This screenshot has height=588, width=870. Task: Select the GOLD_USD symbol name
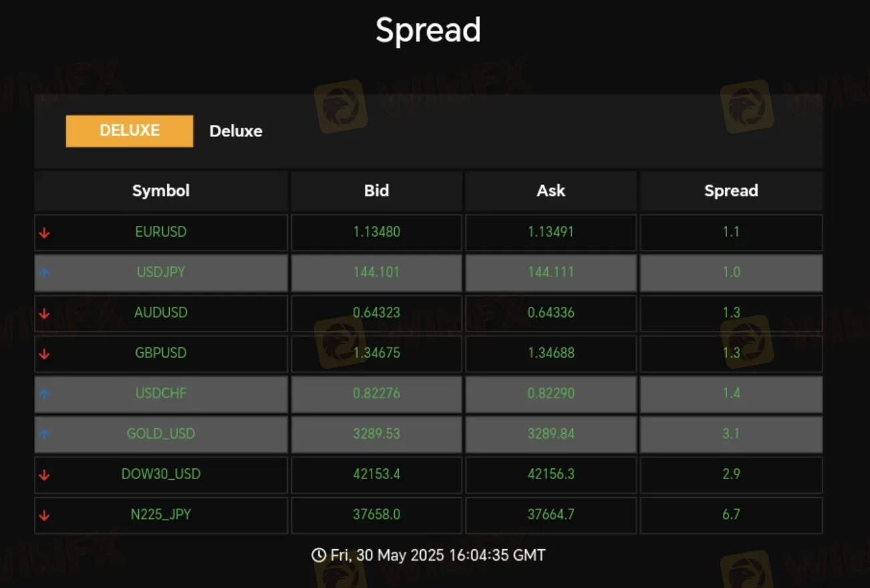point(161,434)
